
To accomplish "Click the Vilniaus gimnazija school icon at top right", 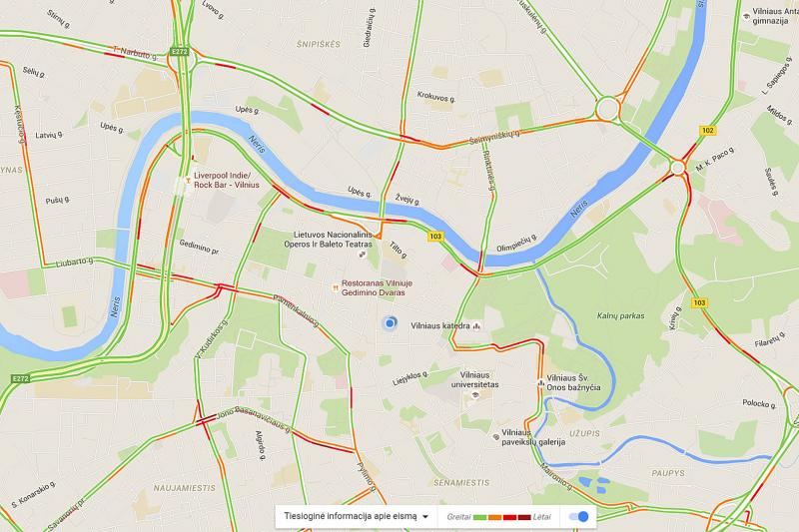I will [x=746, y=16].
